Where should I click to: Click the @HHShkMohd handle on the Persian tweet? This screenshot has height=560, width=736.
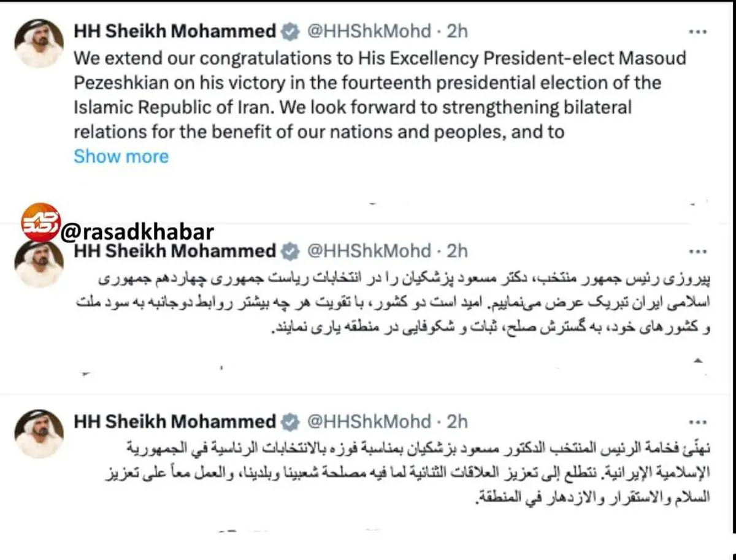(x=368, y=251)
